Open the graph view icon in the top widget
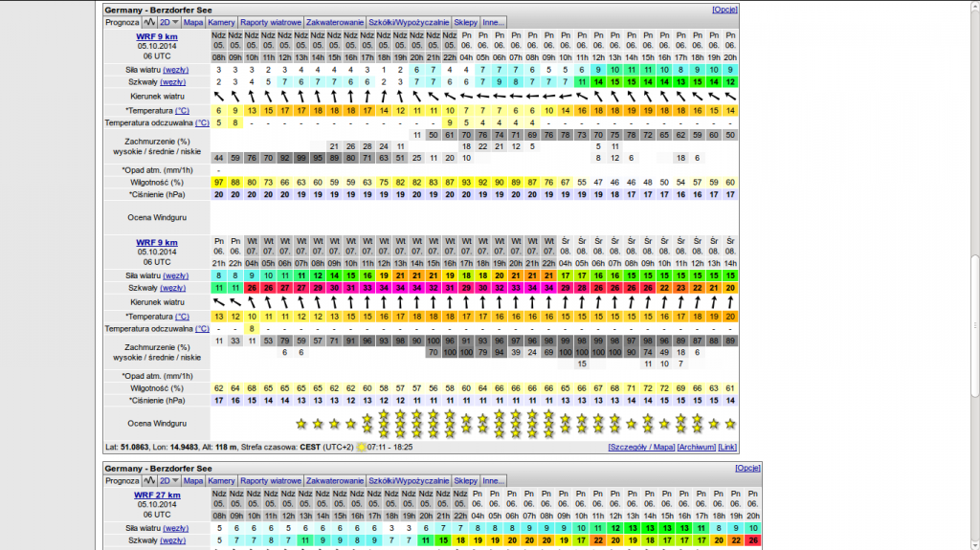This screenshot has width=980, height=550. [x=148, y=22]
